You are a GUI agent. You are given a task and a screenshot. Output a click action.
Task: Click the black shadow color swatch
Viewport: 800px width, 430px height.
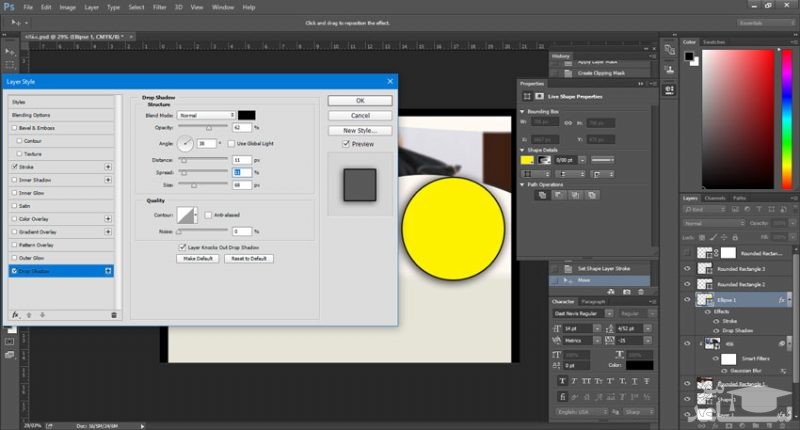[x=246, y=115]
